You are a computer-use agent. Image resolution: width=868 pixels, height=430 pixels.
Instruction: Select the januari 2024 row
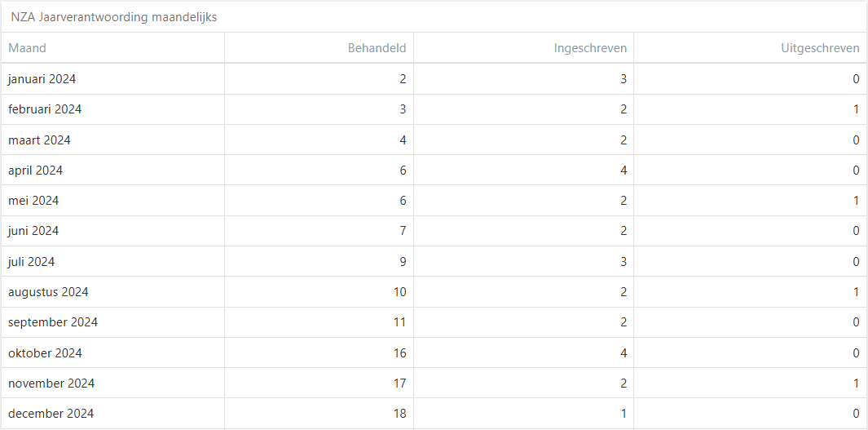coord(42,79)
